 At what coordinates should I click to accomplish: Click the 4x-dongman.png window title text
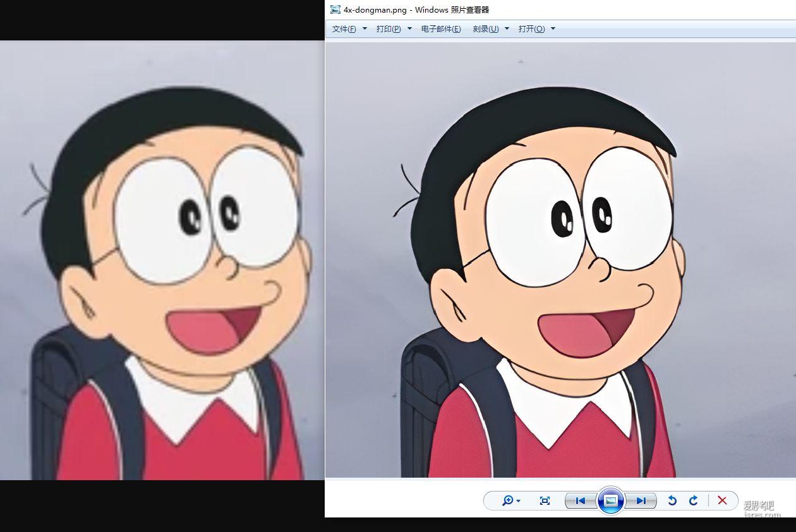coord(416,9)
